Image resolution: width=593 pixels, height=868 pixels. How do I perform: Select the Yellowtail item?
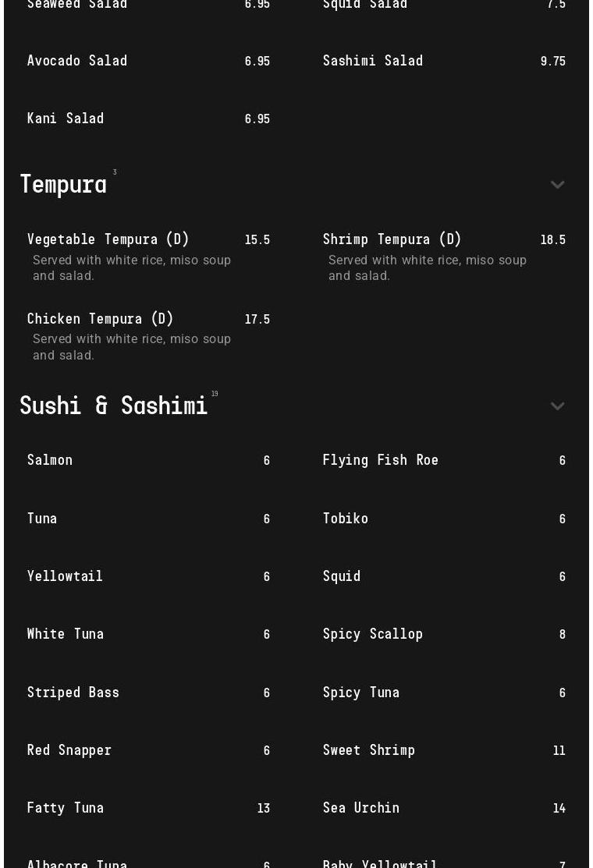[x=65, y=576]
